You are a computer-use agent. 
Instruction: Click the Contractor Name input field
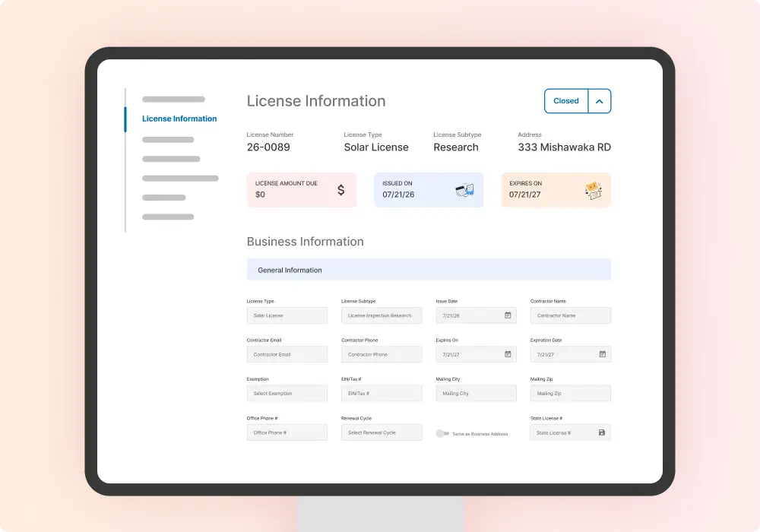570,315
